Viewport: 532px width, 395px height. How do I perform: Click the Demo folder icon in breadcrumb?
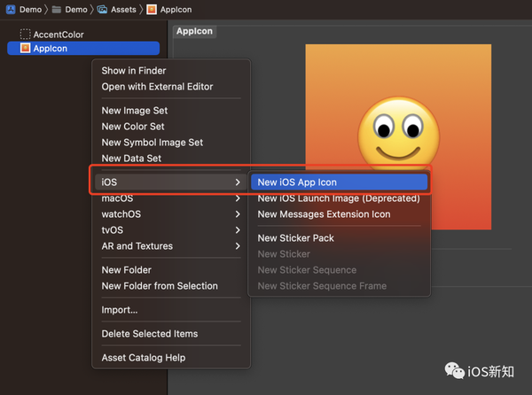pyautogui.click(x=57, y=10)
